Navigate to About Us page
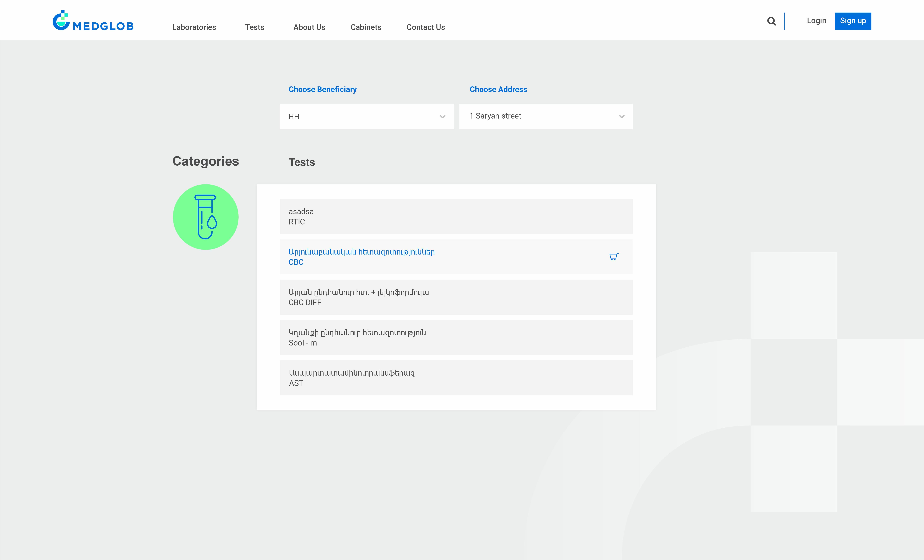Image resolution: width=924 pixels, height=560 pixels. click(x=309, y=27)
